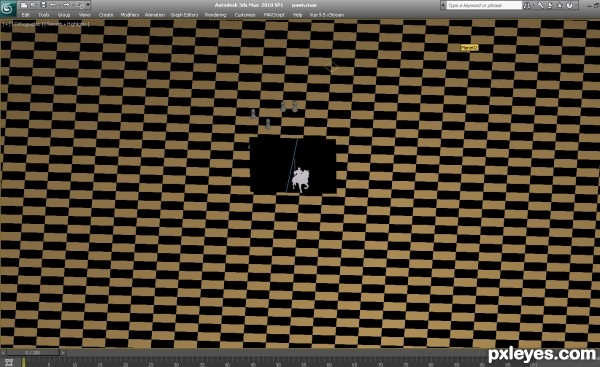Open the Animation menu
Screen dimensions: 600x367
(x=155, y=15)
